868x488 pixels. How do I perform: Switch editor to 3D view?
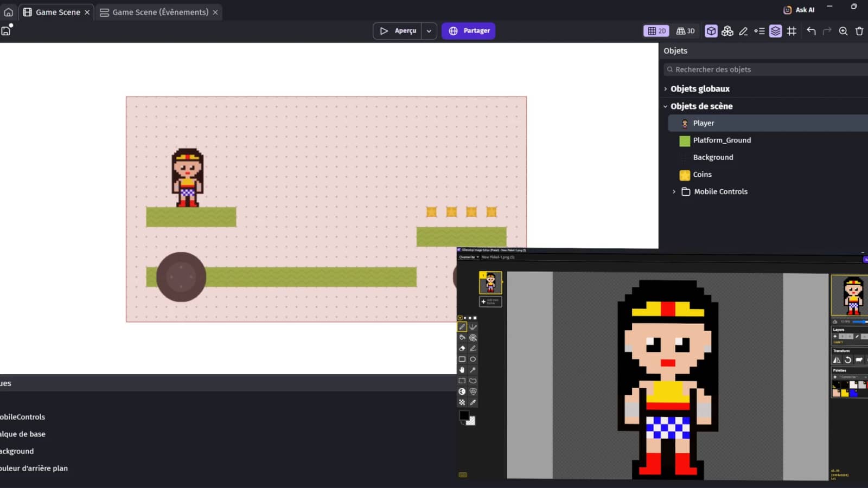pos(685,31)
